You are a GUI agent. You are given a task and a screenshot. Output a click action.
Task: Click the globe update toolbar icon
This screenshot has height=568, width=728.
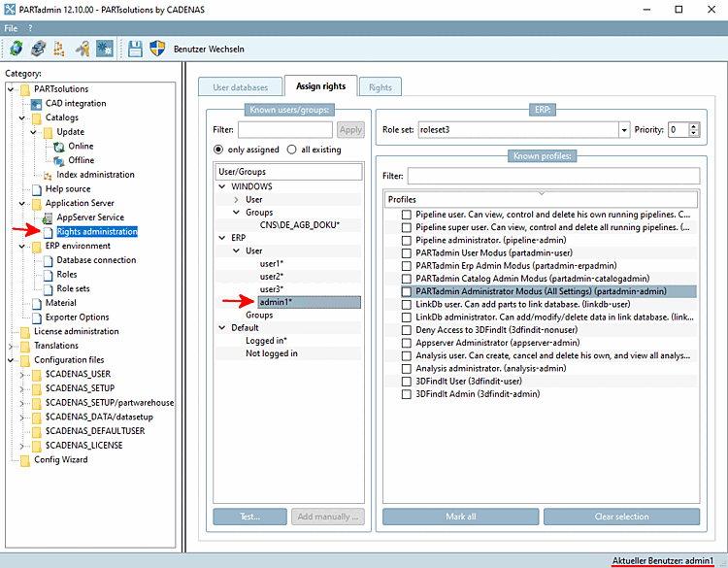(16, 49)
